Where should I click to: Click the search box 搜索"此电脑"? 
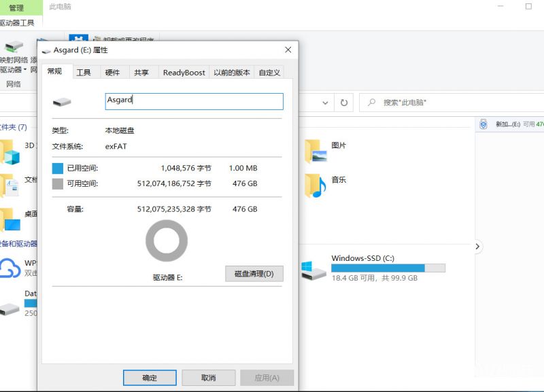pyautogui.click(x=451, y=103)
